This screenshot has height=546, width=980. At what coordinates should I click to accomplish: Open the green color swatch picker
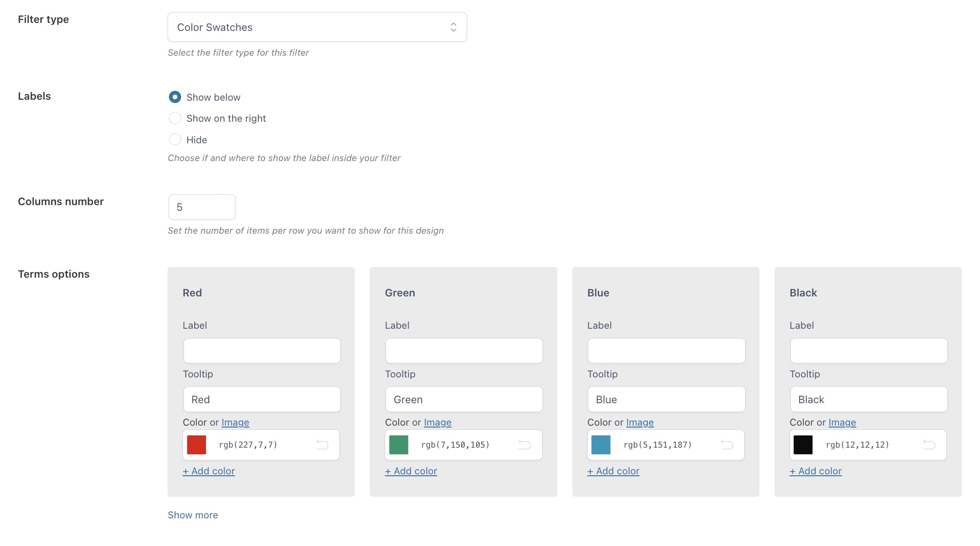pyautogui.click(x=399, y=445)
